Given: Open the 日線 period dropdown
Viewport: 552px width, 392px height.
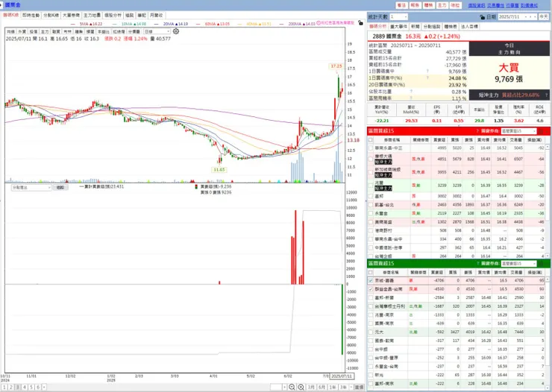Looking at the screenshot, I should (x=157, y=31).
